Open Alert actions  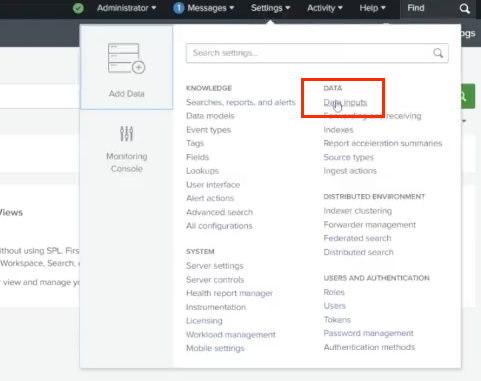(x=210, y=198)
